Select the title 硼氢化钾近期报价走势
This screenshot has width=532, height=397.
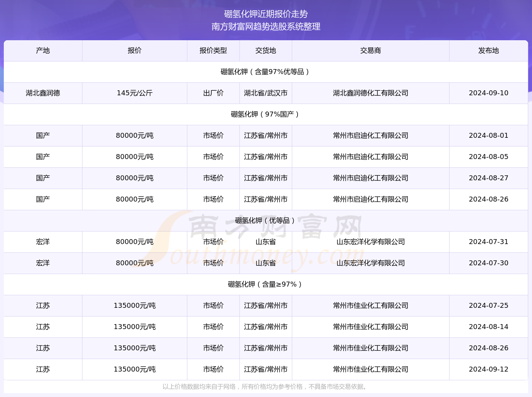(266, 14)
